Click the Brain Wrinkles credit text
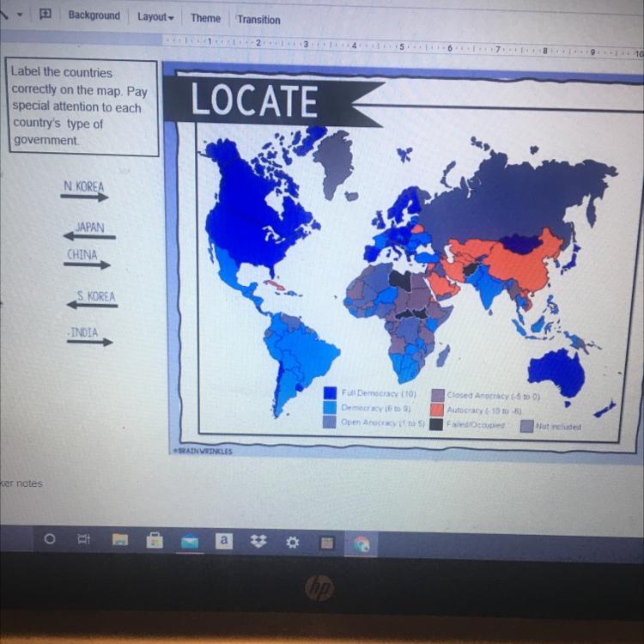Viewport: 644px width, 644px height. click(203, 451)
